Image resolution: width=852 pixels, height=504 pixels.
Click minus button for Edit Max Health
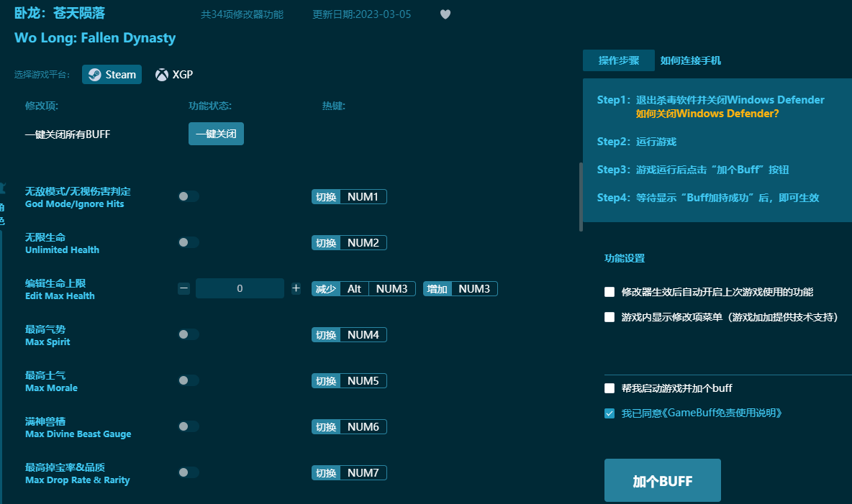click(x=183, y=288)
